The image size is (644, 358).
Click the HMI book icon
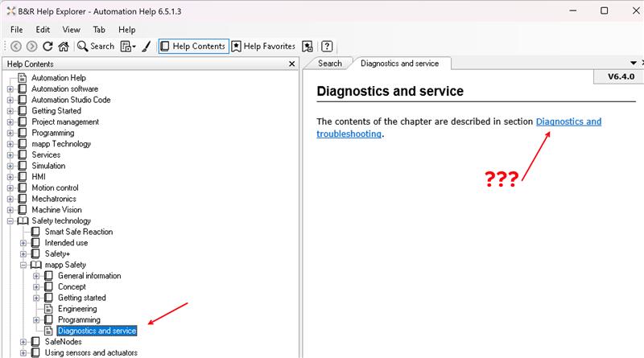tap(23, 177)
